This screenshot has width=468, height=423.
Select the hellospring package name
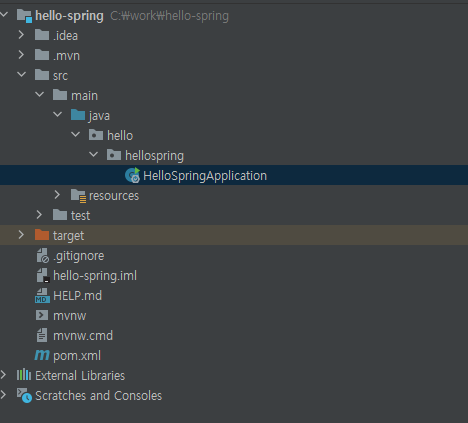click(x=154, y=156)
